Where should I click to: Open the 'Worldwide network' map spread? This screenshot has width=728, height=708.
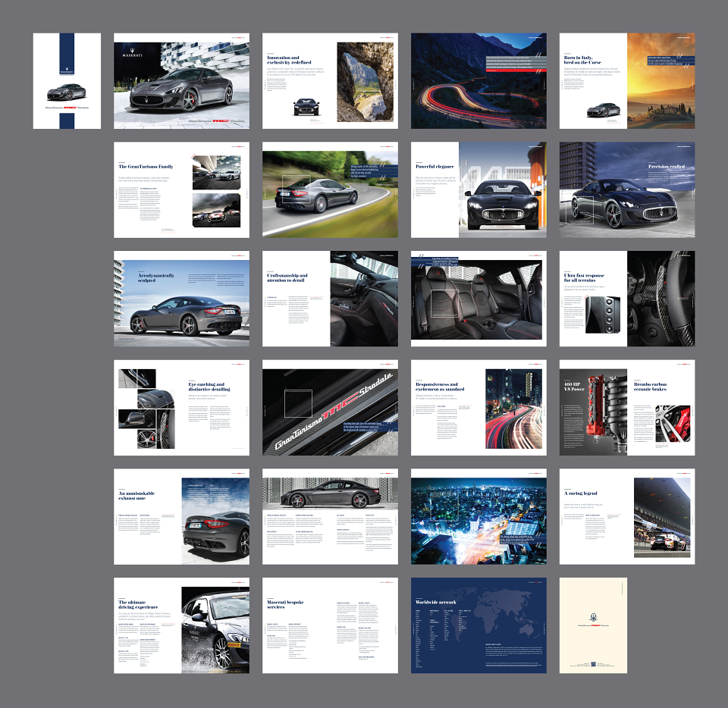(x=479, y=626)
